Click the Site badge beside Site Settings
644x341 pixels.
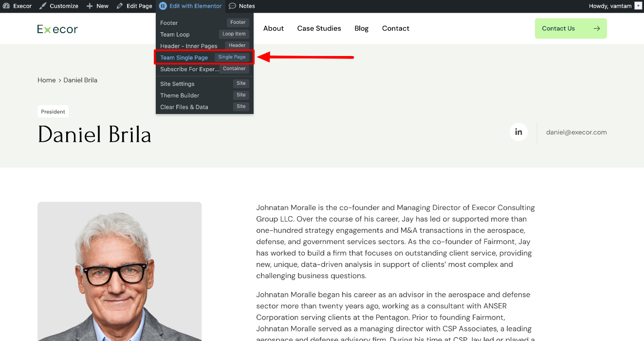(x=241, y=83)
